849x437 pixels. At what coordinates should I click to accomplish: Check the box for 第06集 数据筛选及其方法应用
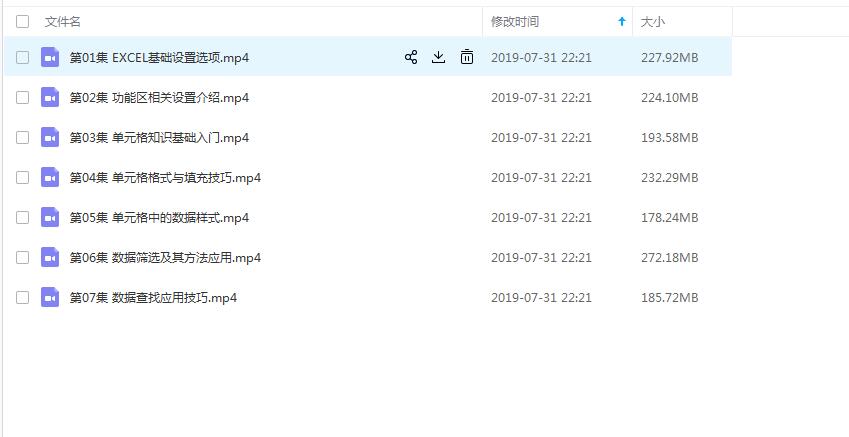pyautogui.click(x=22, y=258)
